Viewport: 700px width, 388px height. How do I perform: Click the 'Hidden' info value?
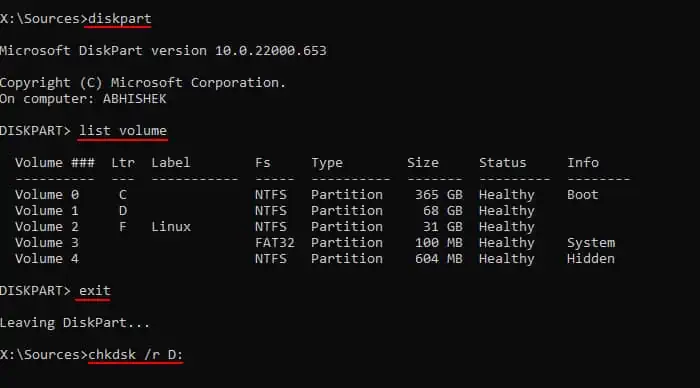click(x=591, y=259)
